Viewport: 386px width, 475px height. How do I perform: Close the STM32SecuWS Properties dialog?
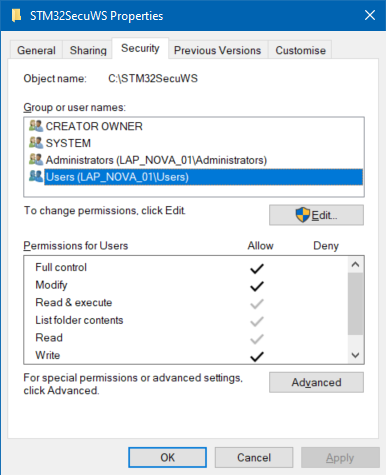pos(370,15)
